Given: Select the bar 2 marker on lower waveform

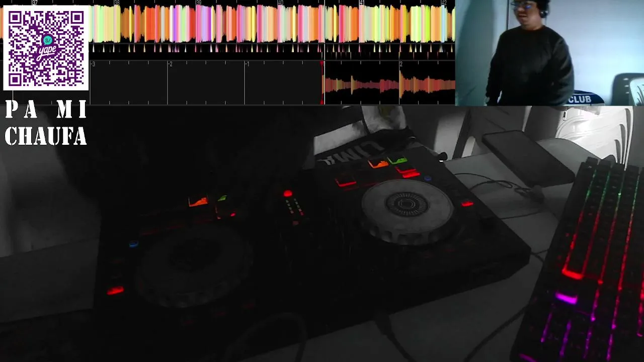Looking at the screenshot, I should coord(401,64).
